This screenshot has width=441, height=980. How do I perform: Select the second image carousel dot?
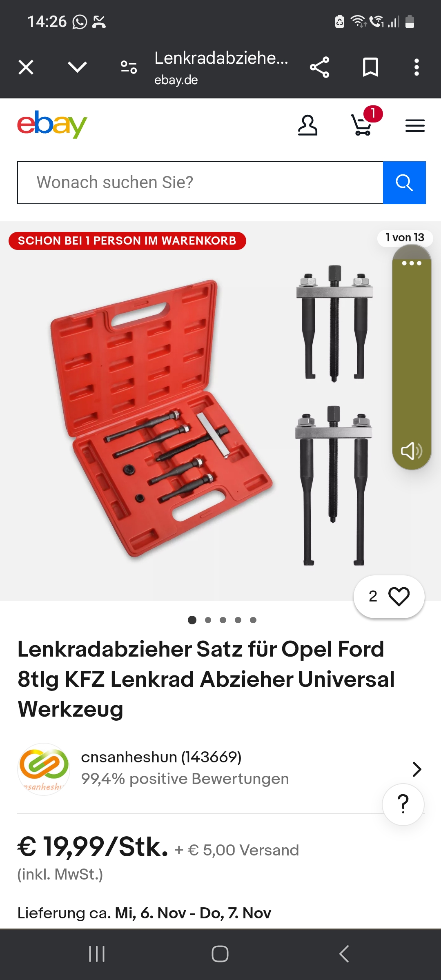[208, 620]
